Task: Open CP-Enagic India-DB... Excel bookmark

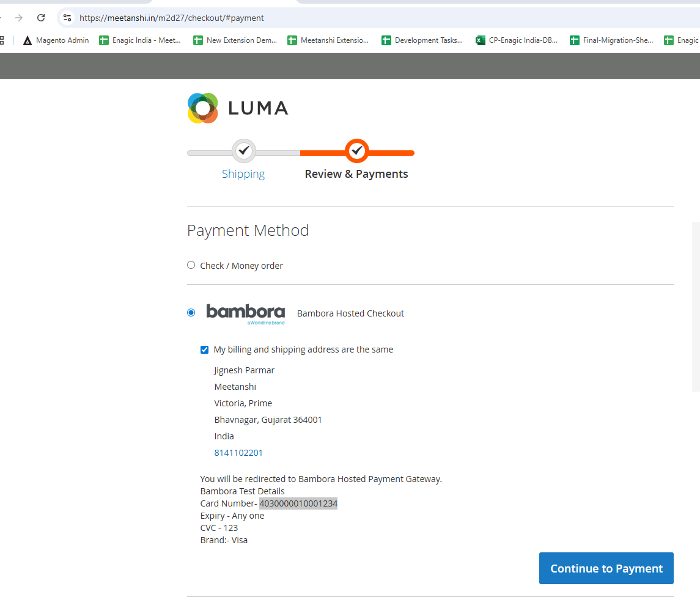Action: [517, 40]
